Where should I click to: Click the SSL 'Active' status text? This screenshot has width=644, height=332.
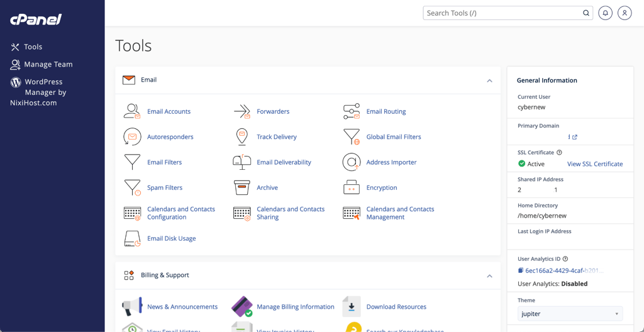coord(536,164)
